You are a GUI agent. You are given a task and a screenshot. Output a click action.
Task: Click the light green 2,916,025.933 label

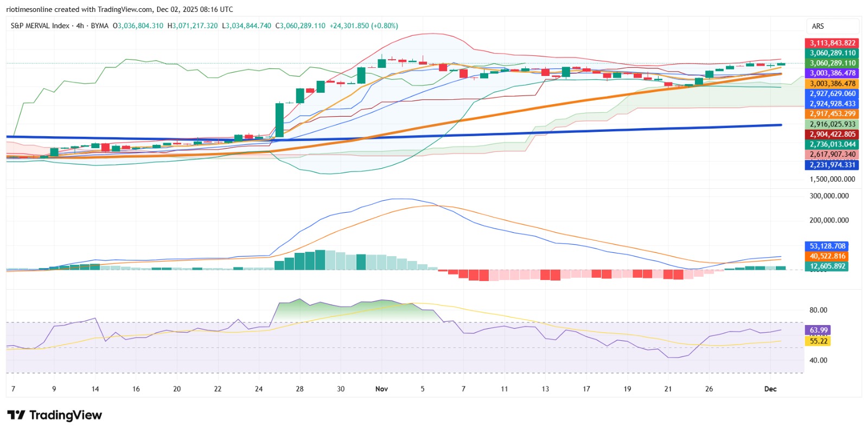[832, 124]
